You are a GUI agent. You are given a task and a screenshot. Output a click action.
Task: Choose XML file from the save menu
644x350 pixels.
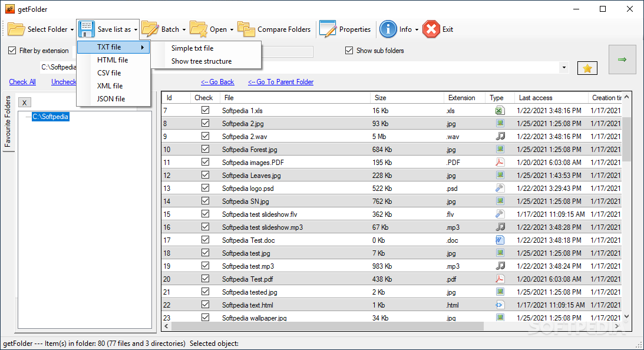113,86
